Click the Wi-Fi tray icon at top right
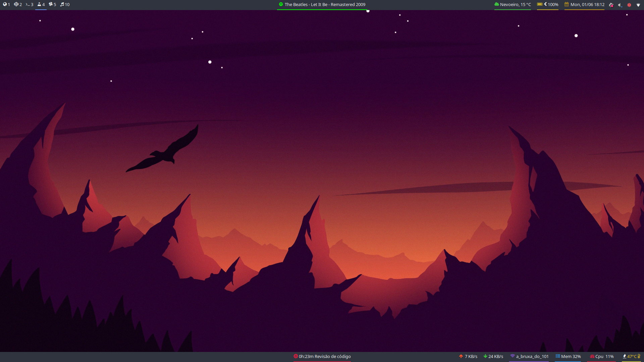 click(638, 5)
